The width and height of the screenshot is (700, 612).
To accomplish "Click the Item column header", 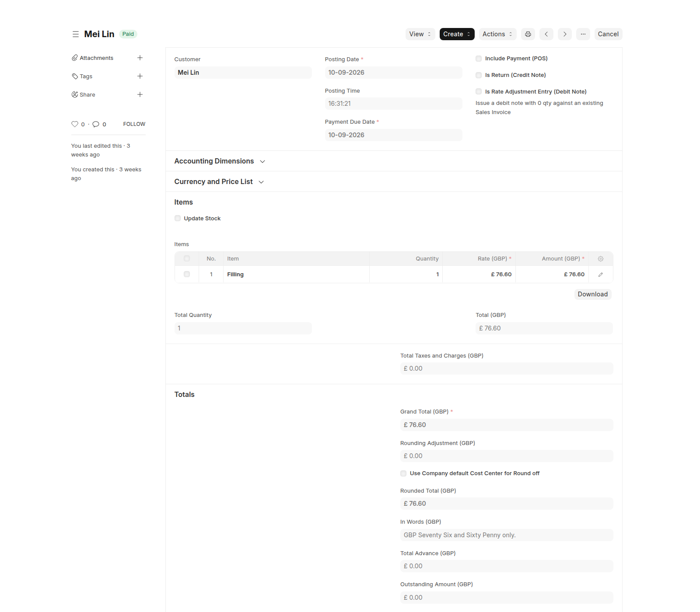I will (x=296, y=259).
